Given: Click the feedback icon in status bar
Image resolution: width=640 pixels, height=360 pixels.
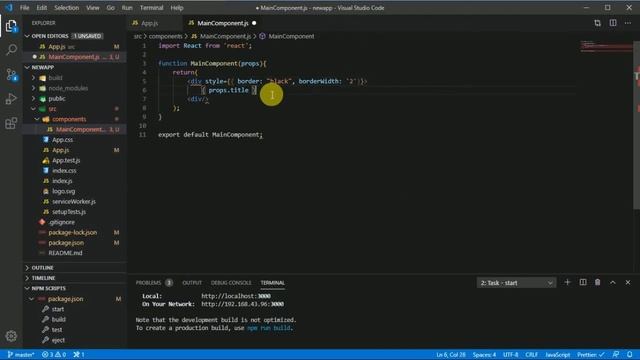Looking at the screenshot, I should coord(616,354).
